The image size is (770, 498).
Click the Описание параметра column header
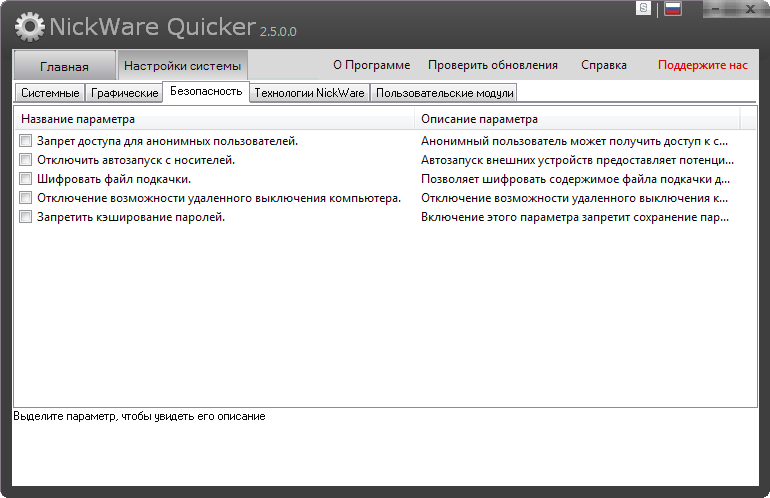[577, 119]
